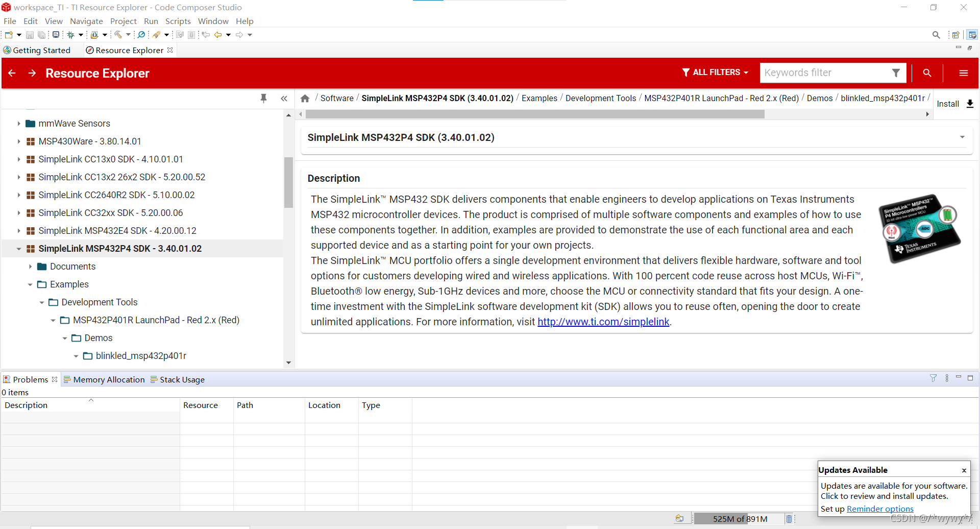Screen dimensions: 980x529
Task: Click the yellow Back arrow toolbar icon
Action: (218, 35)
